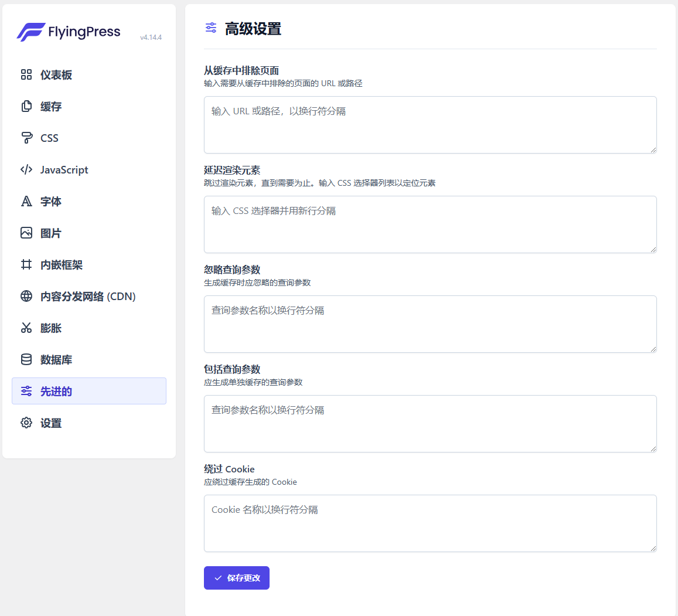Go to the JavaScript settings page
The height and width of the screenshot is (616, 678).
[x=64, y=169]
